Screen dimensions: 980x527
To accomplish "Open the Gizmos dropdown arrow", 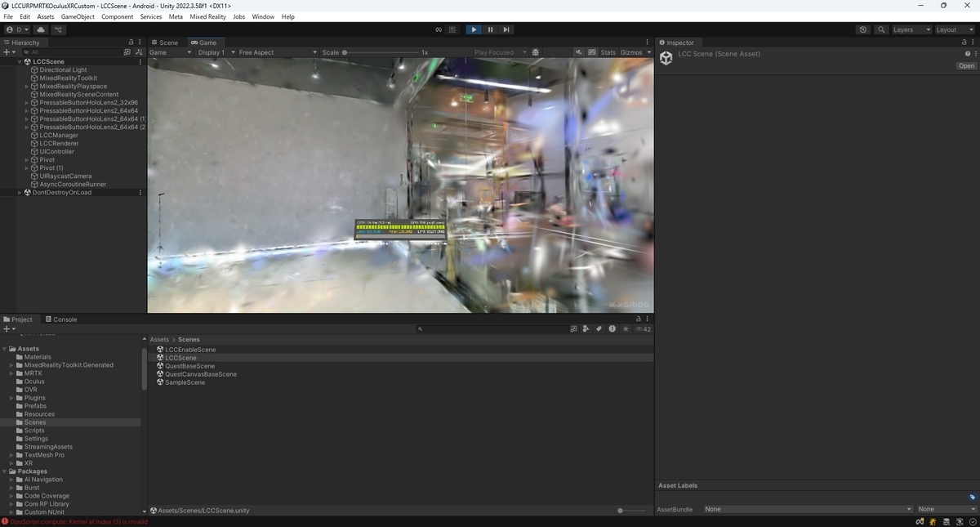I will (649, 52).
